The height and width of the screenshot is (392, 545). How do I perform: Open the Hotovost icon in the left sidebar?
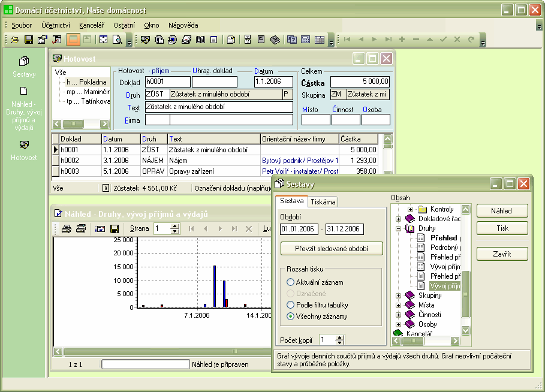click(24, 144)
